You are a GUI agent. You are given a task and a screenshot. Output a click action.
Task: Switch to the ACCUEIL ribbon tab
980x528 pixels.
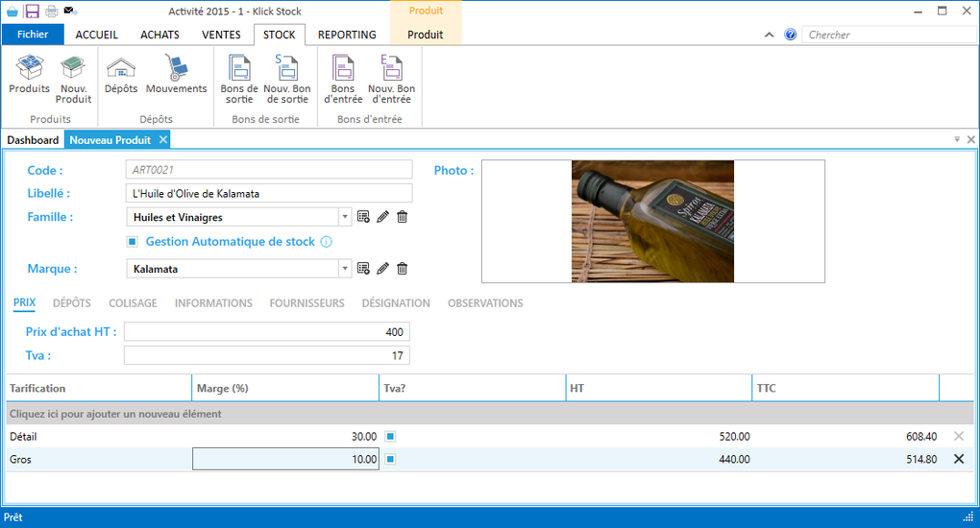96,35
